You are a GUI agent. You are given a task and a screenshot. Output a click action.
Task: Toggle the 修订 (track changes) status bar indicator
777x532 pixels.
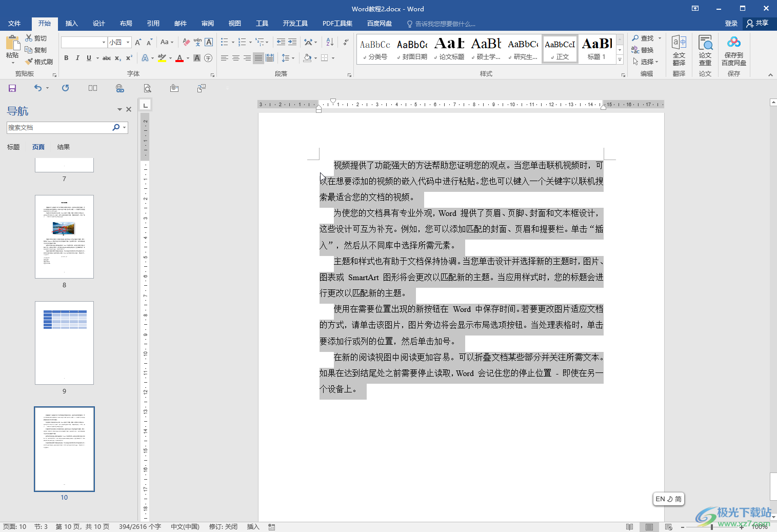click(x=223, y=527)
